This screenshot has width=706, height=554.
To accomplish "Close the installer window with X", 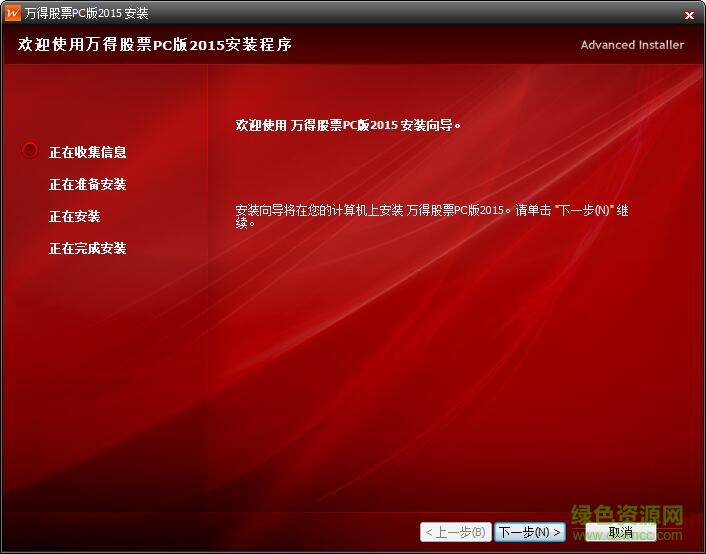I will (x=689, y=15).
